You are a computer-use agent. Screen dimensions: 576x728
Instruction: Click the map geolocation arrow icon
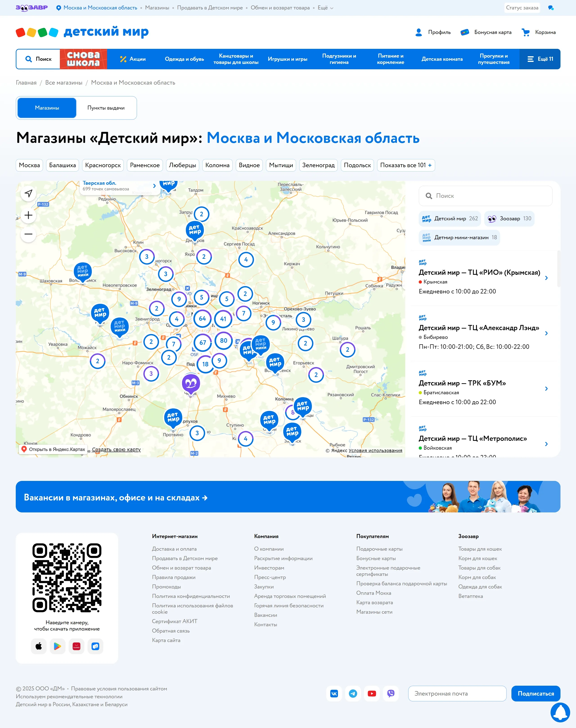coord(29,193)
